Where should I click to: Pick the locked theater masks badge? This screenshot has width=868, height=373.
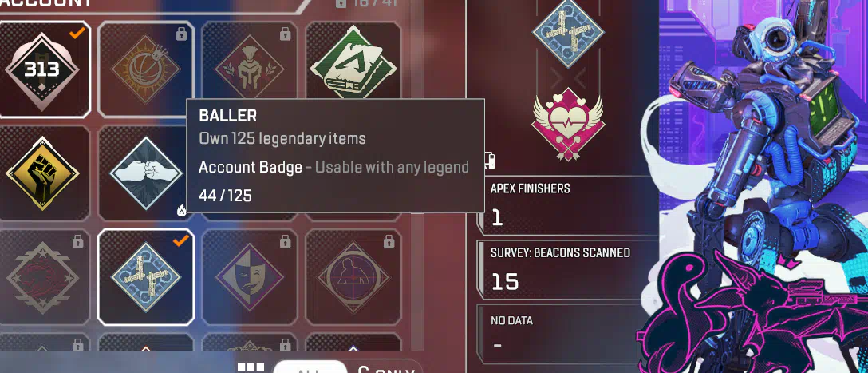[249, 276]
